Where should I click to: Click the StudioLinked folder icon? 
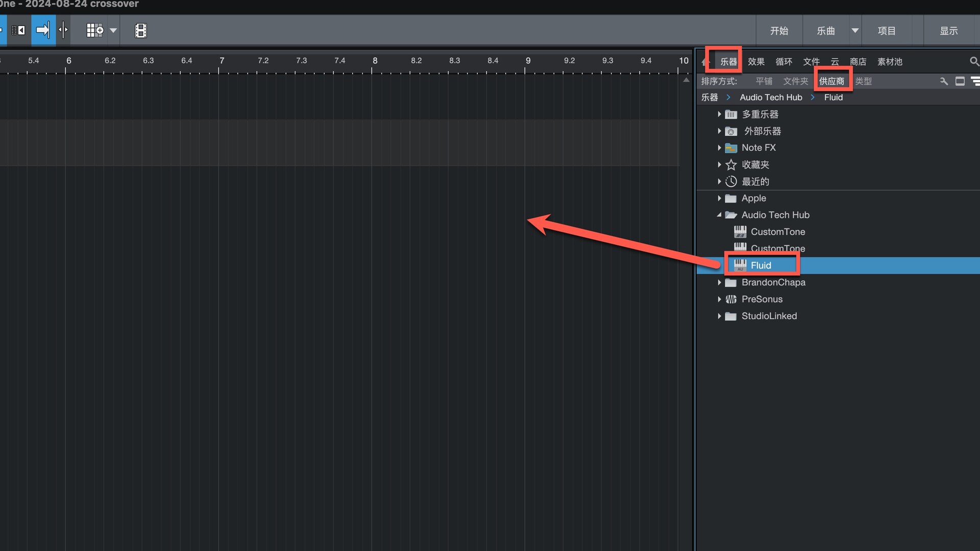click(731, 316)
